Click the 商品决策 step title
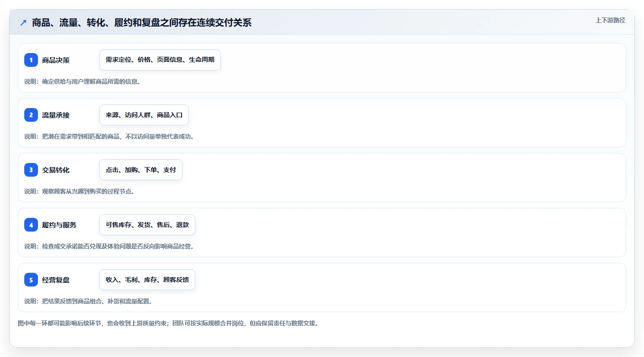The width and height of the screenshot is (644, 357). tap(56, 60)
